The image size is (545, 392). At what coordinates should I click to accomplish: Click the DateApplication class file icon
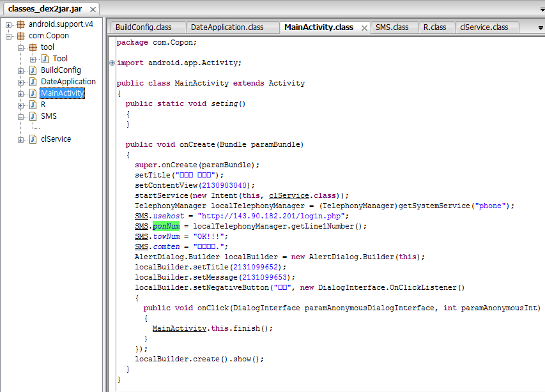point(33,82)
